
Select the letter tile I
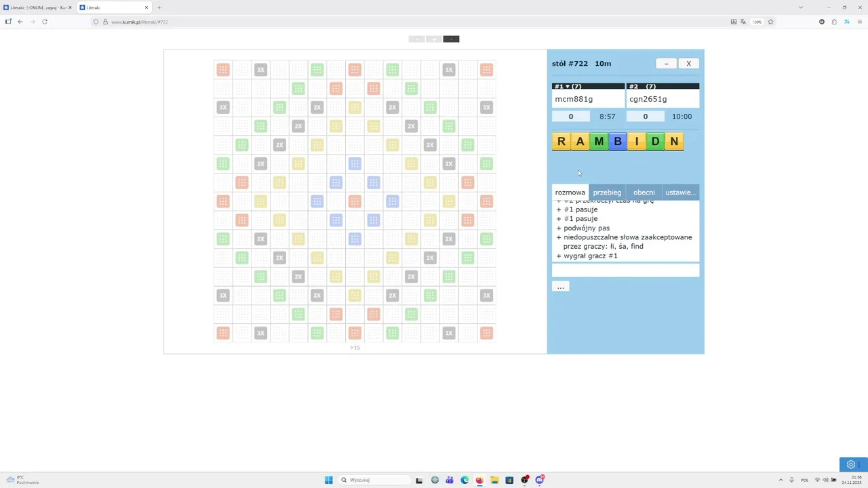pyautogui.click(x=636, y=142)
